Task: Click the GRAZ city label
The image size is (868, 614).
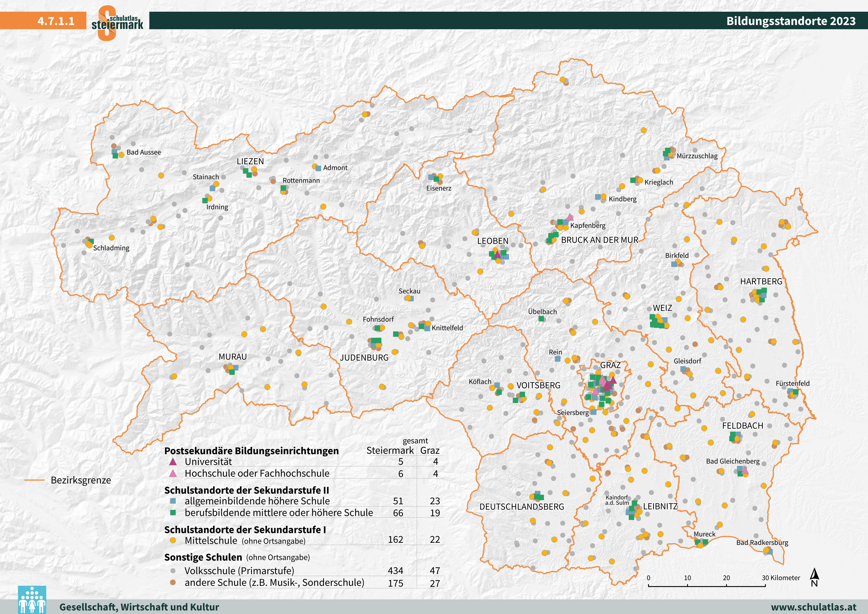Action: point(610,365)
